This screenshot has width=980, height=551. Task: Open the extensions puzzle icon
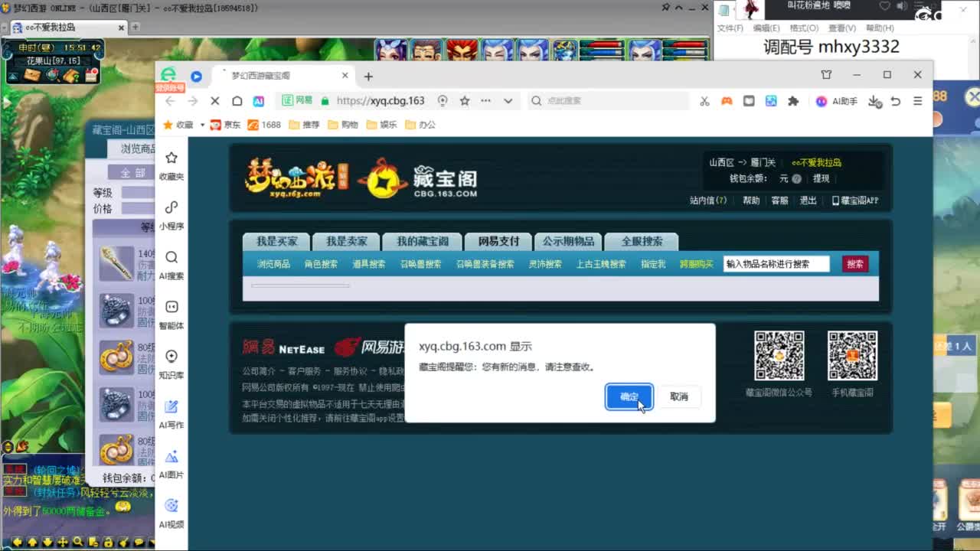pos(793,101)
